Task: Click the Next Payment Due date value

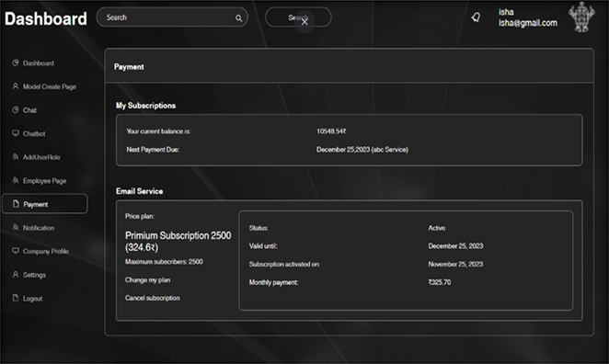Action: [x=362, y=150]
